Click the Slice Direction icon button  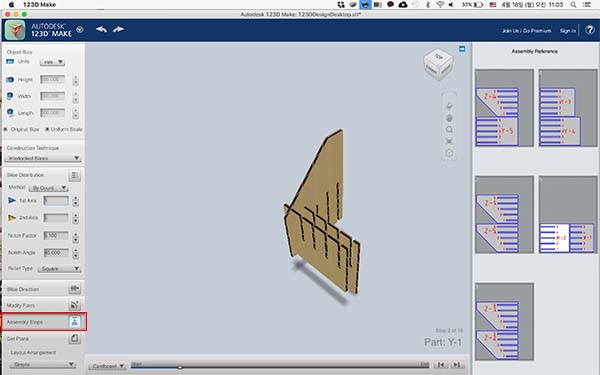75,289
